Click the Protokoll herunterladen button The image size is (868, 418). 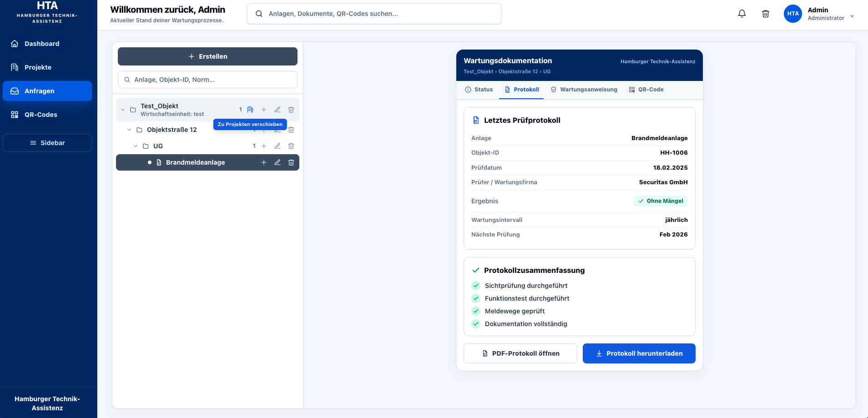pos(639,353)
